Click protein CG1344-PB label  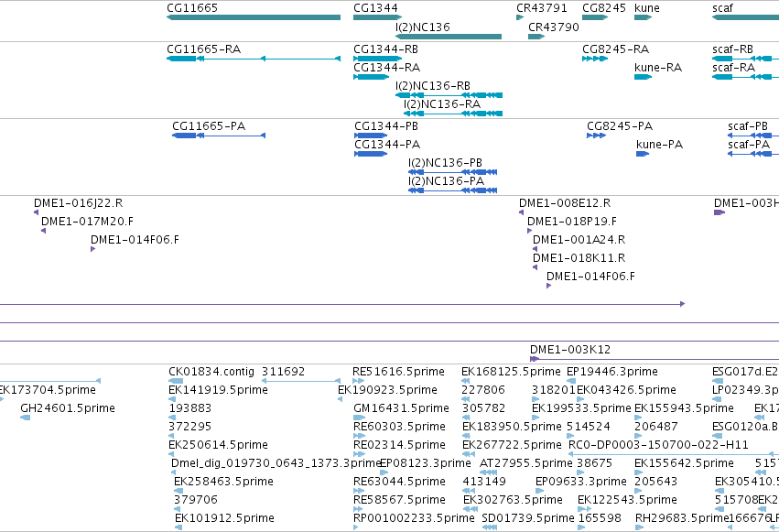(x=386, y=126)
